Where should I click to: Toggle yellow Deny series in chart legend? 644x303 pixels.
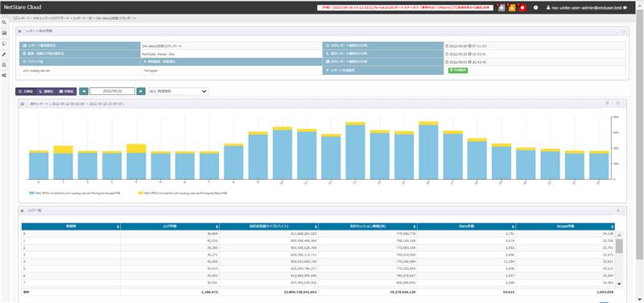tap(183, 193)
